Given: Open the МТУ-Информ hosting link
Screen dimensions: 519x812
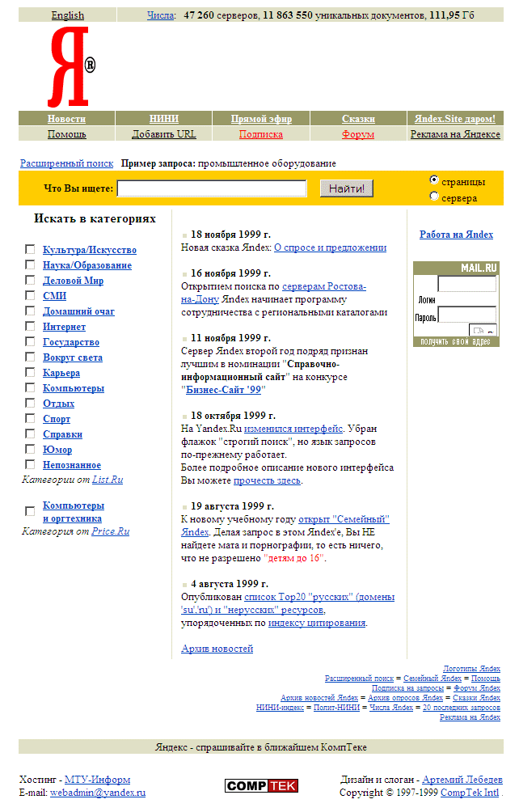Looking at the screenshot, I should pos(97,780).
